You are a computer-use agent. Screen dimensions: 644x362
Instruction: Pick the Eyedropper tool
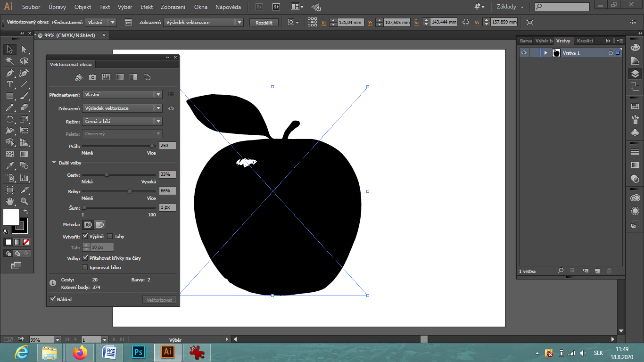click(x=9, y=165)
